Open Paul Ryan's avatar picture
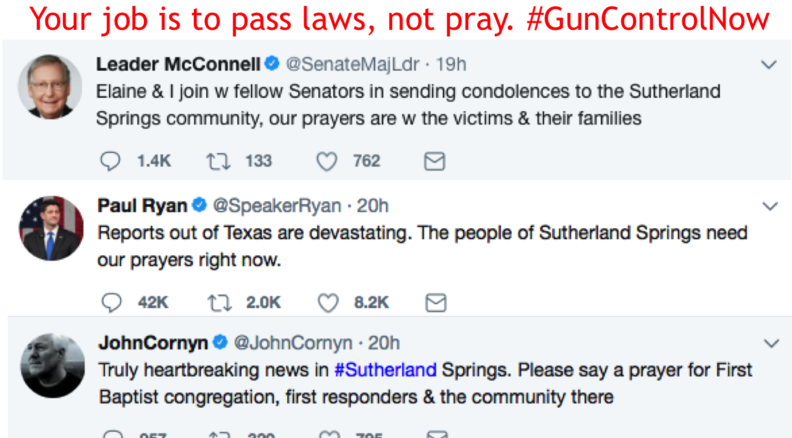Screen dimensions: 792x438 click(50, 227)
